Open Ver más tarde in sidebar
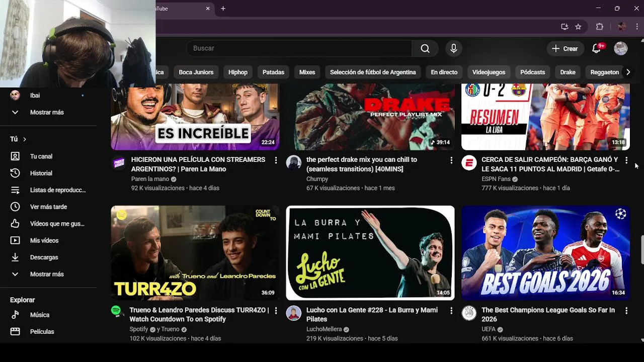 point(48,207)
